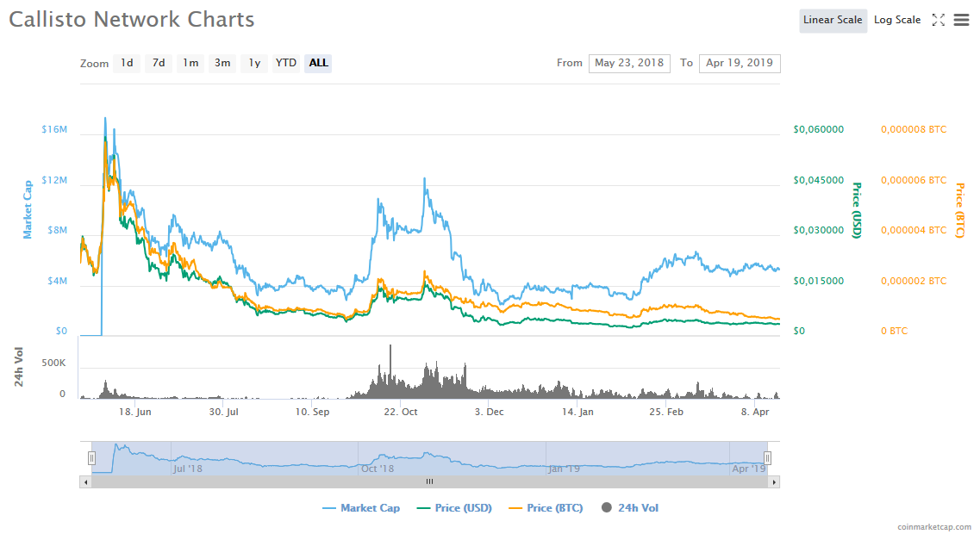Click the Jul '18 label in navigator
980x534 pixels.
pyautogui.click(x=188, y=469)
